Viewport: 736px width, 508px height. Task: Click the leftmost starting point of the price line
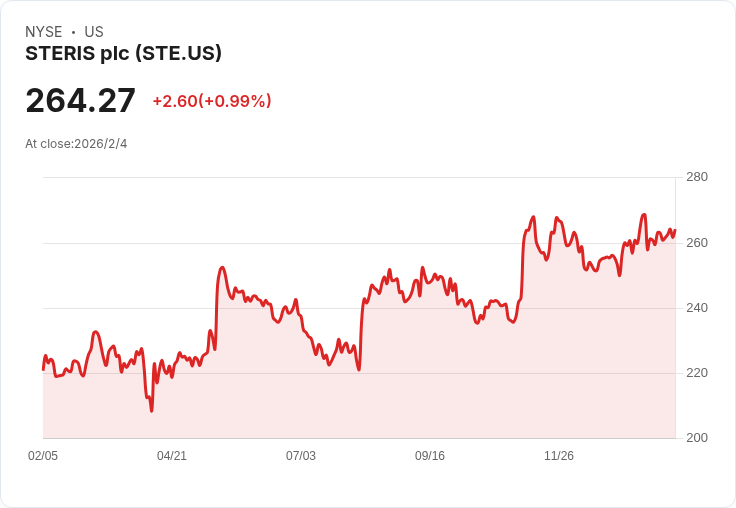coord(43,369)
